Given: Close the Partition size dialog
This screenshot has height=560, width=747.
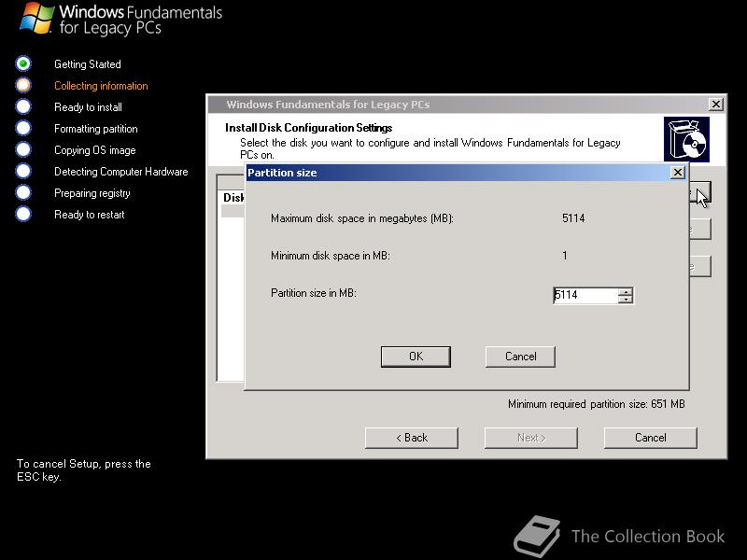Looking at the screenshot, I should 678,173.
